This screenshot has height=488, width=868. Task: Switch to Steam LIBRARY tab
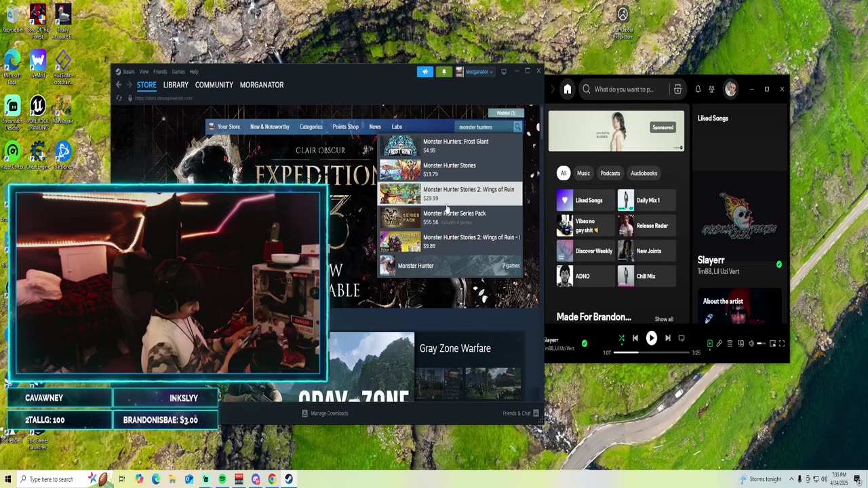click(176, 85)
